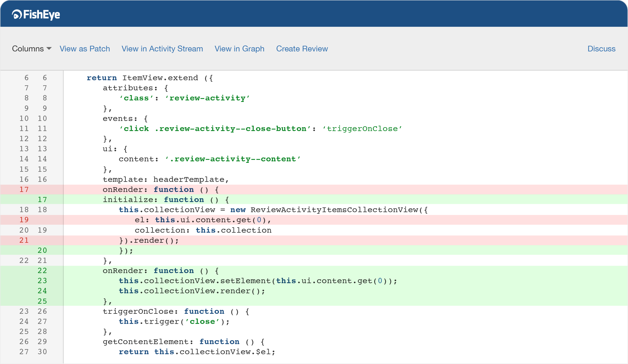Open the Discuss link
The width and height of the screenshot is (628, 364).
(601, 49)
